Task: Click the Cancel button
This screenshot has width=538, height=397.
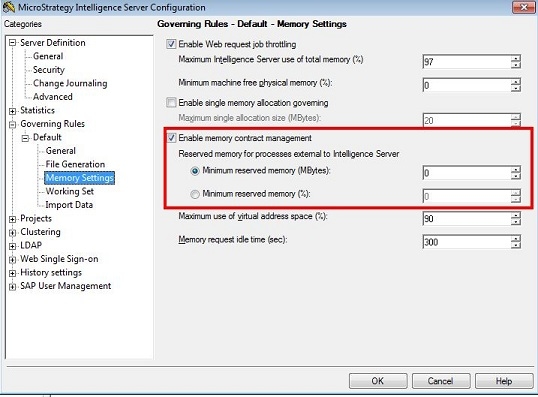Action: point(441,381)
